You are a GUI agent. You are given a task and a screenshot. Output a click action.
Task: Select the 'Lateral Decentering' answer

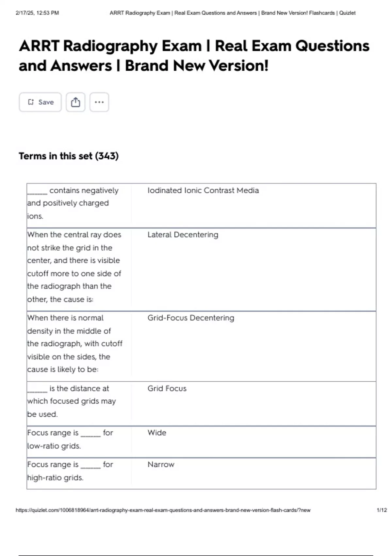183,235
